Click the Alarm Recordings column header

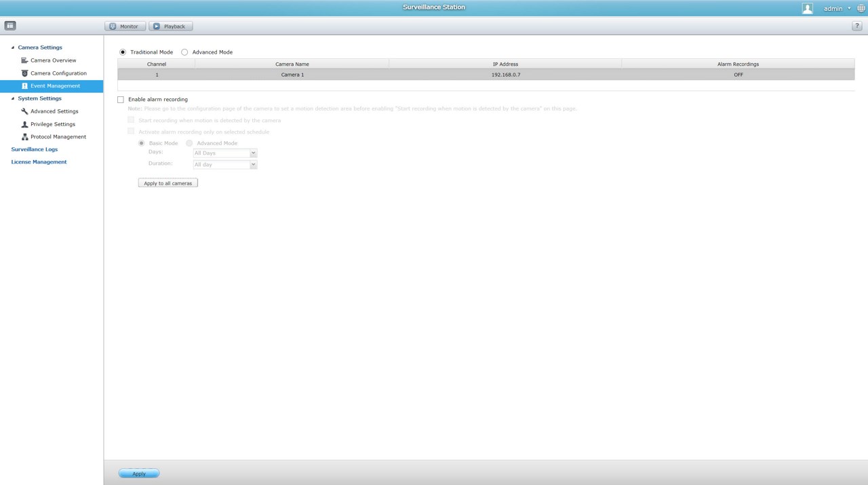(x=738, y=64)
